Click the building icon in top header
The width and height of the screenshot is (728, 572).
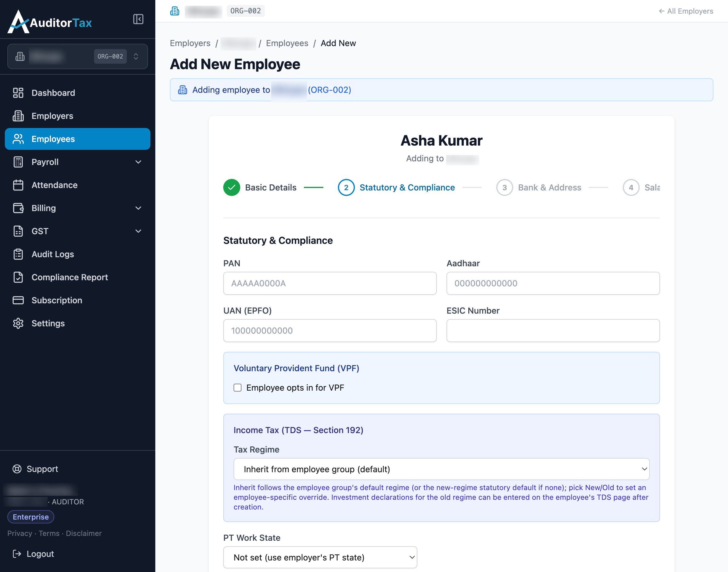pos(175,11)
